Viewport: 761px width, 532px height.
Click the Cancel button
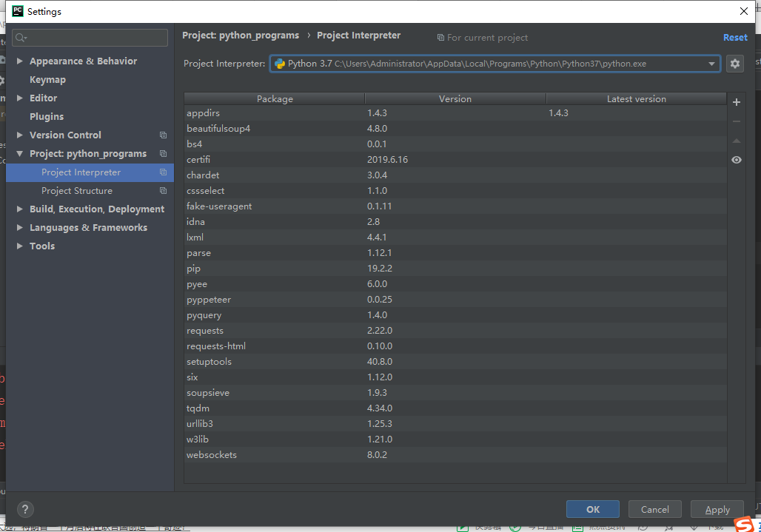coord(654,509)
